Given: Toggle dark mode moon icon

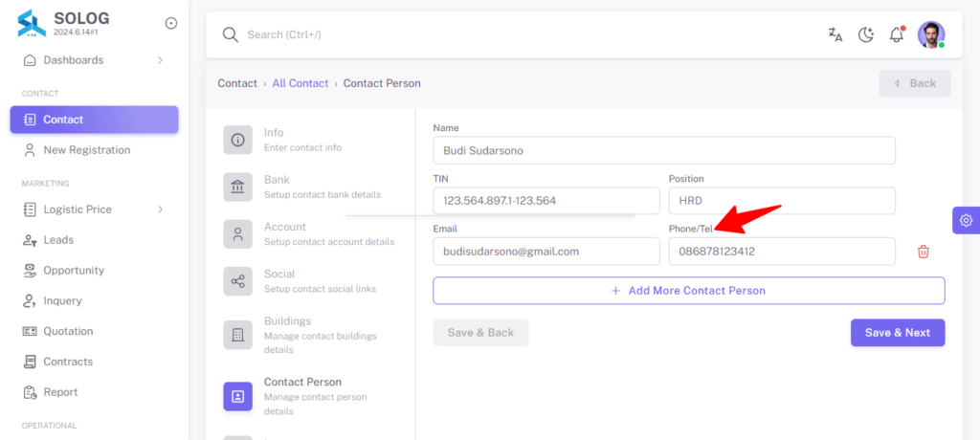Looking at the screenshot, I should (865, 35).
